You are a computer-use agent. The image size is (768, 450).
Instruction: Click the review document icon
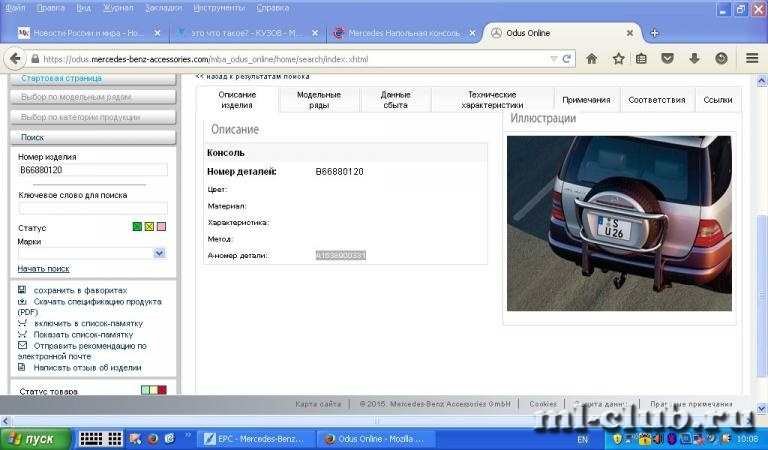(x=22, y=367)
